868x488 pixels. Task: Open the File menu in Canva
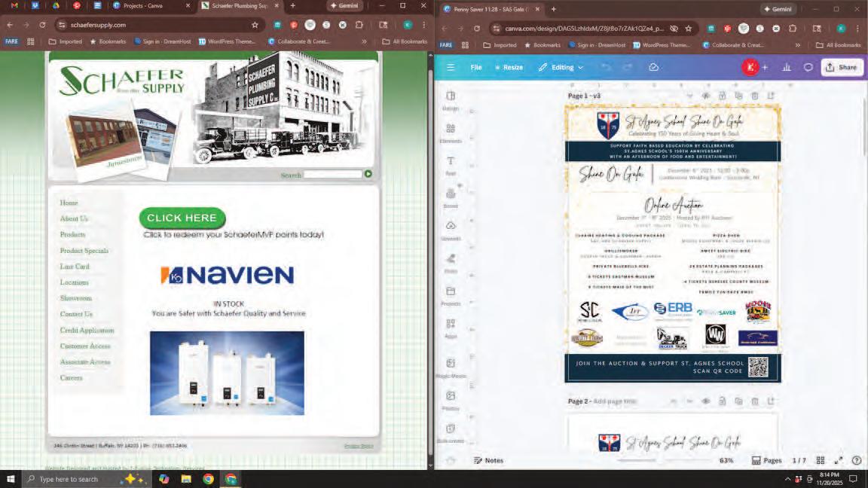click(x=476, y=67)
